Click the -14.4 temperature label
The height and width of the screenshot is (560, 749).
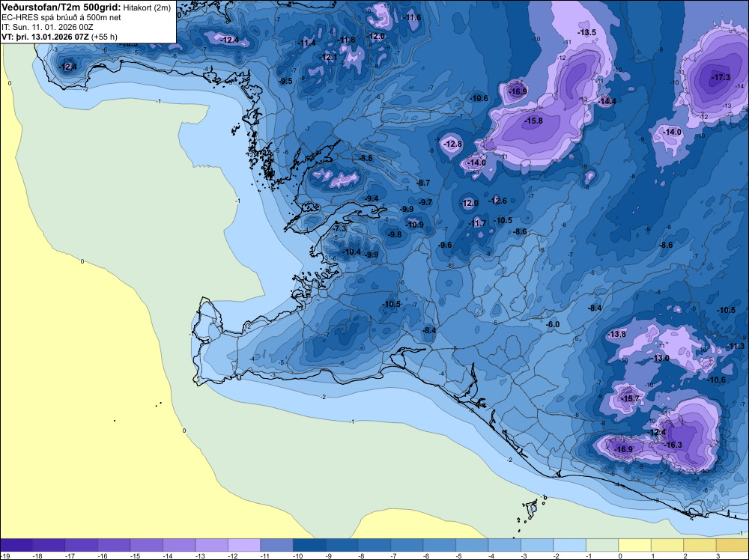pos(607,101)
